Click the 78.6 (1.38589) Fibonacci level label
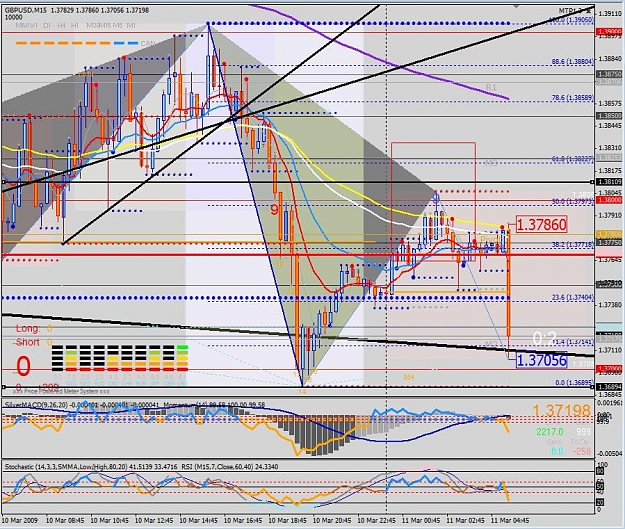 pos(572,98)
